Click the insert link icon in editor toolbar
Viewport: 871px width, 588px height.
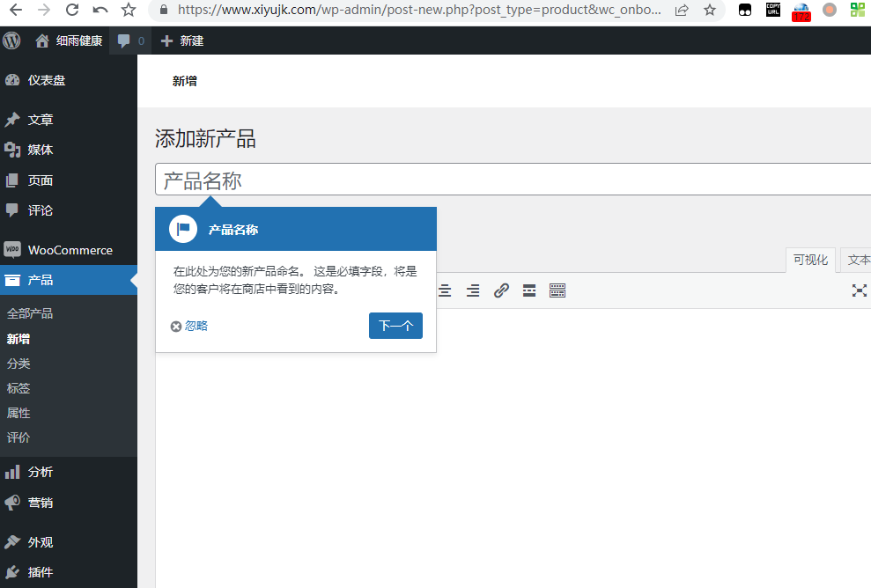click(x=501, y=290)
